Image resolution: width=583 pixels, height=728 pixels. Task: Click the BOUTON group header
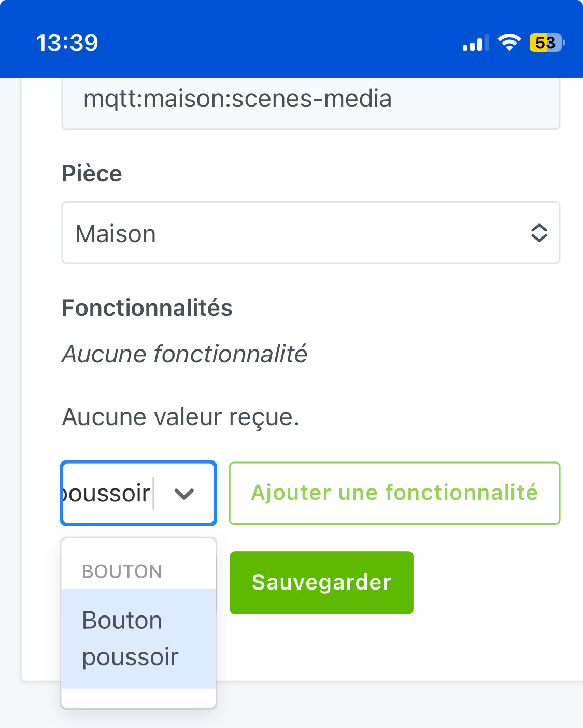[x=122, y=571]
